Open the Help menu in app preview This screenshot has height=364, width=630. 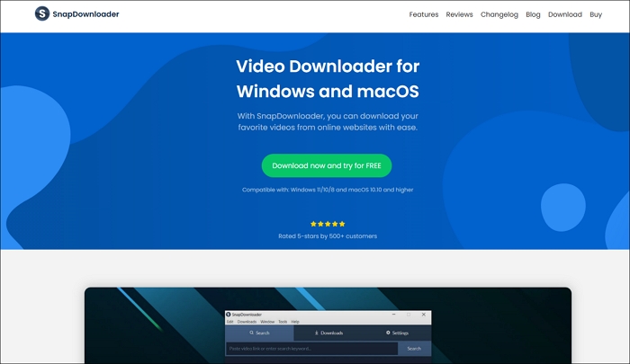[x=295, y=322]
